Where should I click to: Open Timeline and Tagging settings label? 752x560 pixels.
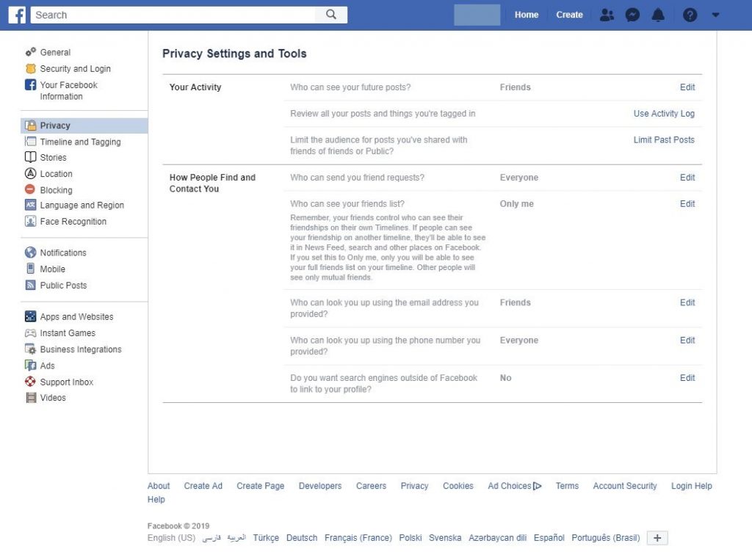pos(81,142)
